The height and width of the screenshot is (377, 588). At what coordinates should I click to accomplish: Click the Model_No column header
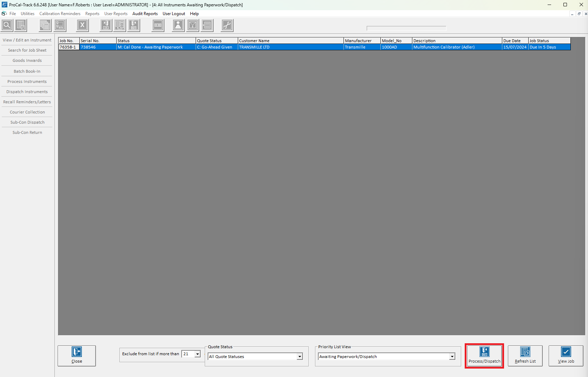(x=396, y=41)
